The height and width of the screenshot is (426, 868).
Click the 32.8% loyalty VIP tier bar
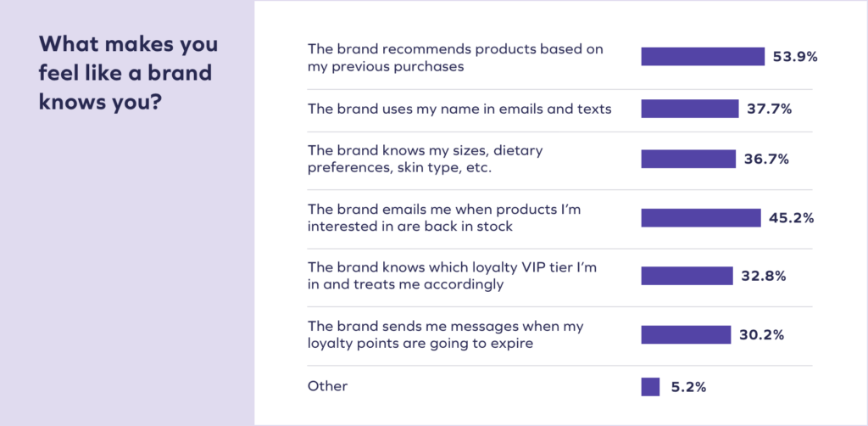[x=687, y=276]
